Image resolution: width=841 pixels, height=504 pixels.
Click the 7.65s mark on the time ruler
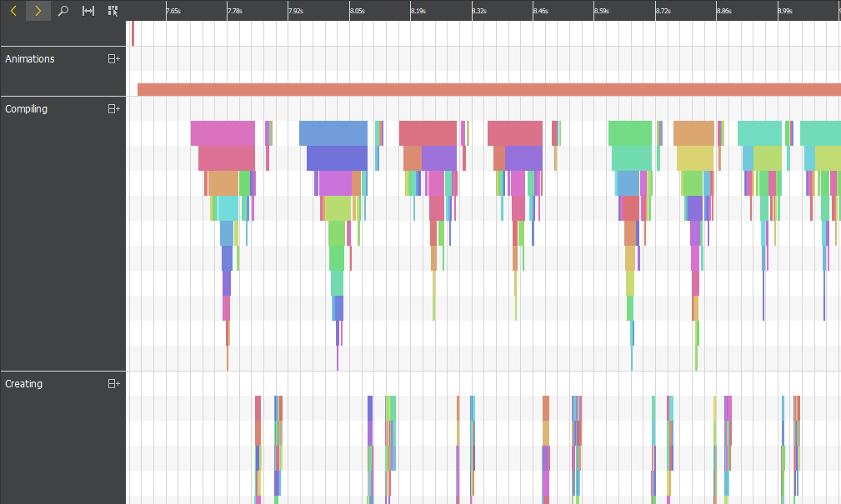coord(173,12)
